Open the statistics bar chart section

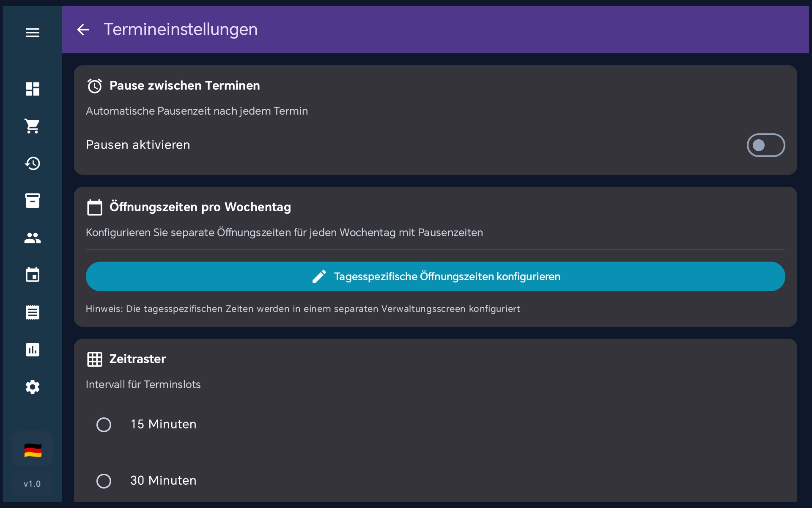(x=32, y=350)
